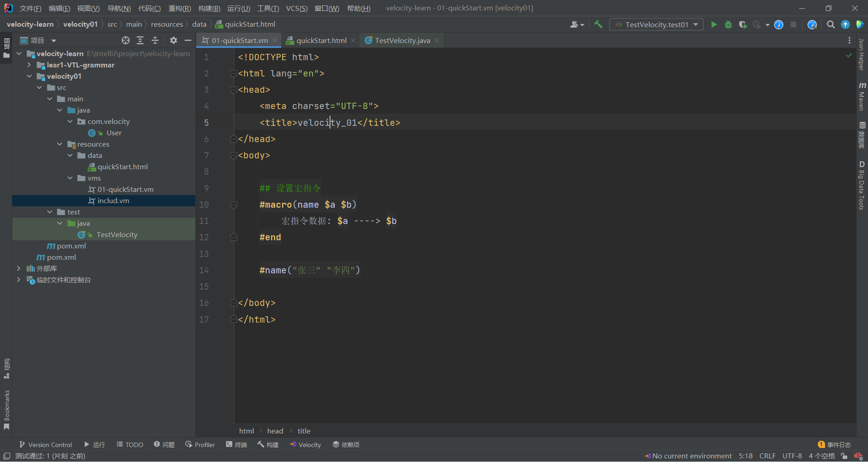Run with coverage shield icon
This screenshot has height=462, width=868.
[x=743, y=24]
